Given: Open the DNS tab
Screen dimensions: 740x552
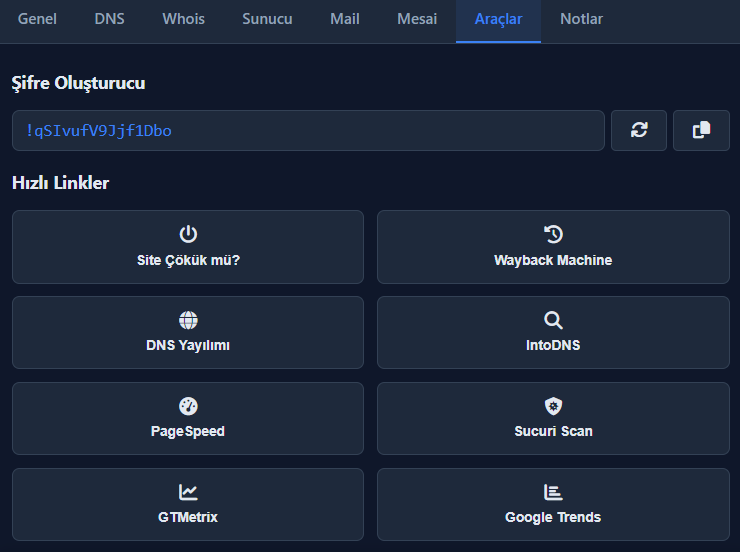Looking at the screenshot, I should tap(110, 19).
